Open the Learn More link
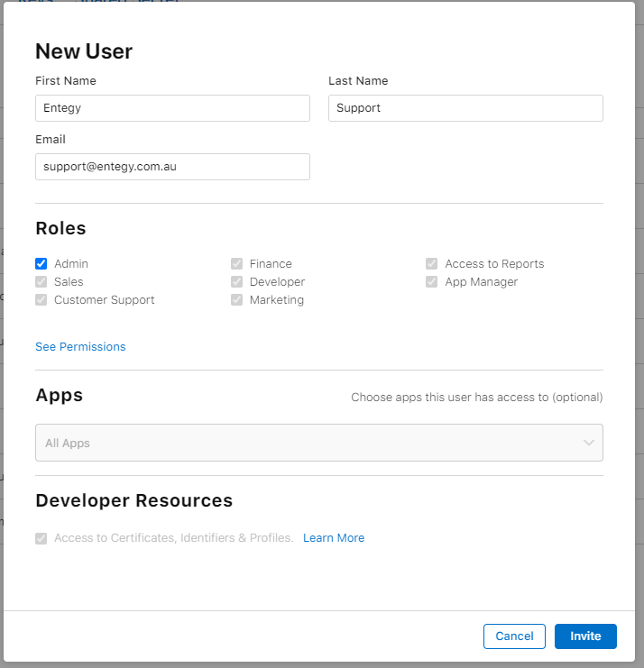 334,538
